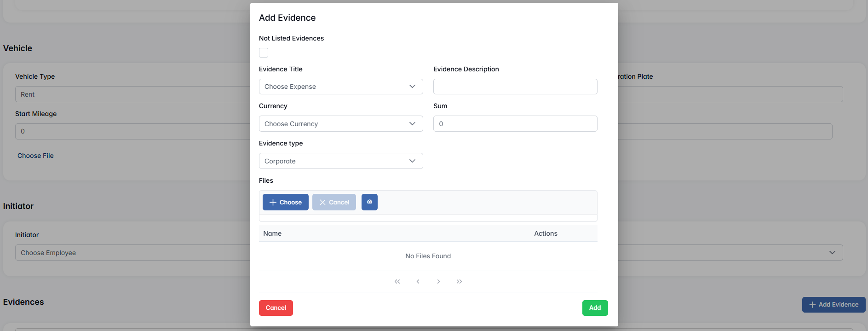
Task: Expand the Choose Currency dropdown
Action: tap(340, 124)
